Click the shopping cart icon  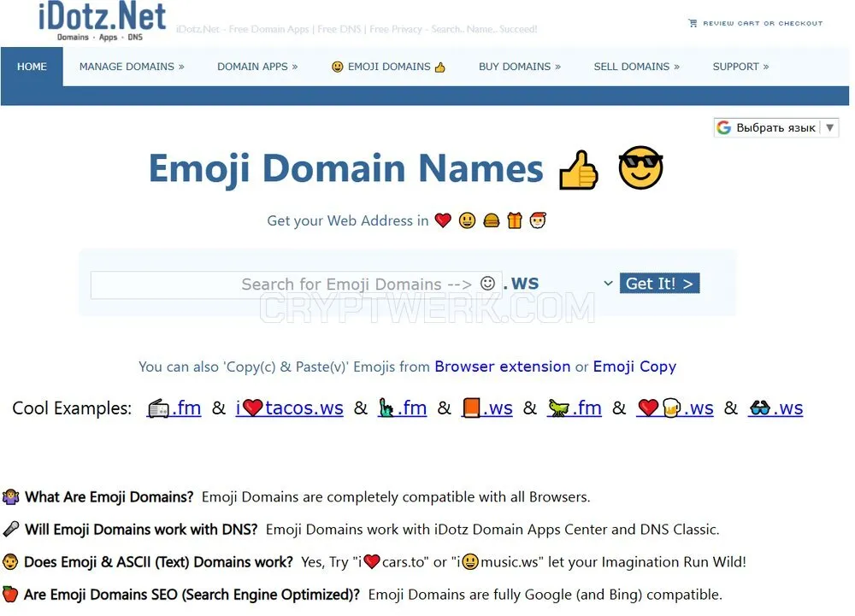point(693,23)
